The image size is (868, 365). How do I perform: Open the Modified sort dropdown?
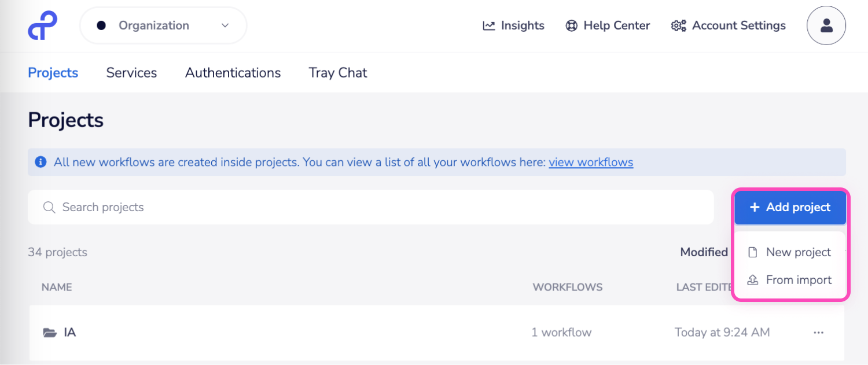(x=704, y=252)
